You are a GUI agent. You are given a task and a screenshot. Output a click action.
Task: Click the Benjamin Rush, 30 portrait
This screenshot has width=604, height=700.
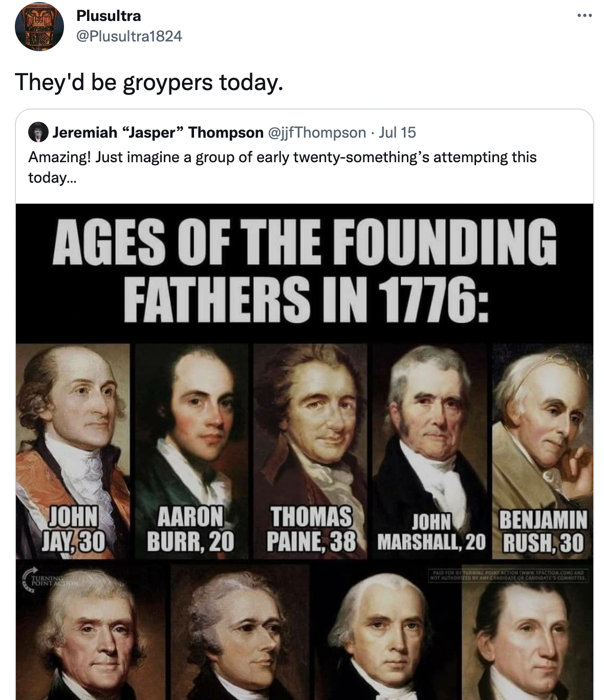(543, 451)
